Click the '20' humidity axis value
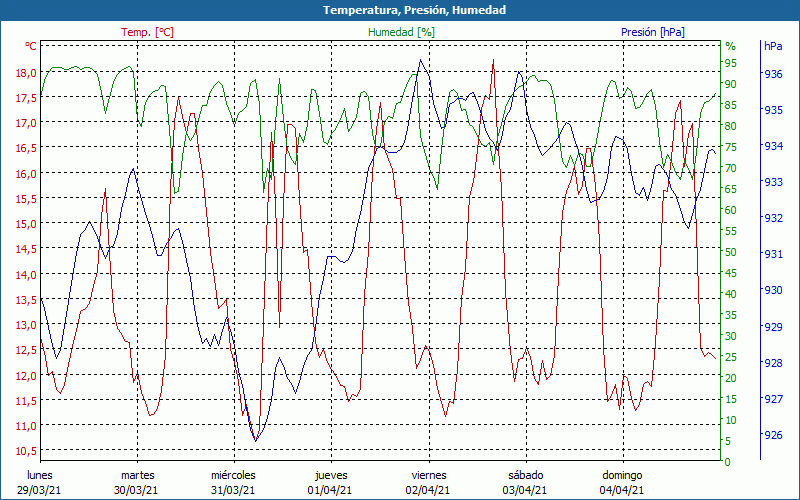 point(731,378)
